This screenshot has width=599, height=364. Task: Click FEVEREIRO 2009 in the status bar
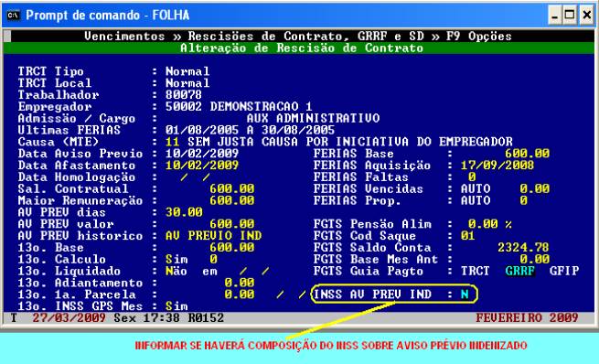(x=527, y=317)
